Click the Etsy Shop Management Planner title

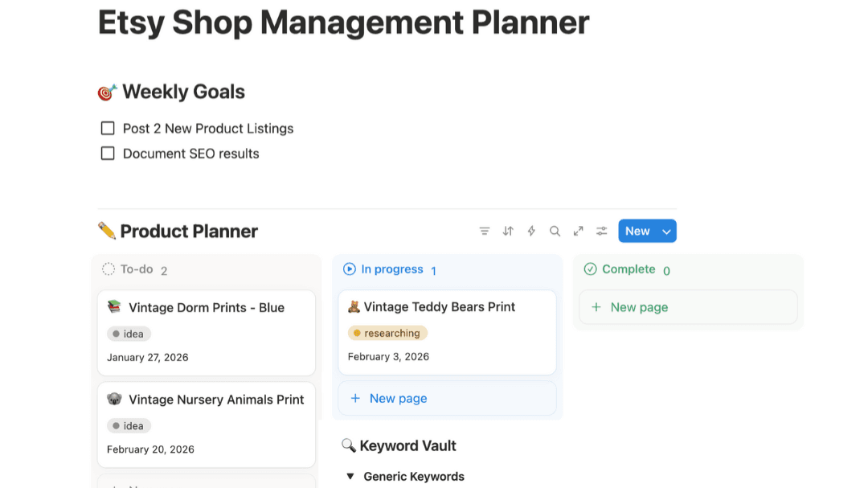coord(344,23)
